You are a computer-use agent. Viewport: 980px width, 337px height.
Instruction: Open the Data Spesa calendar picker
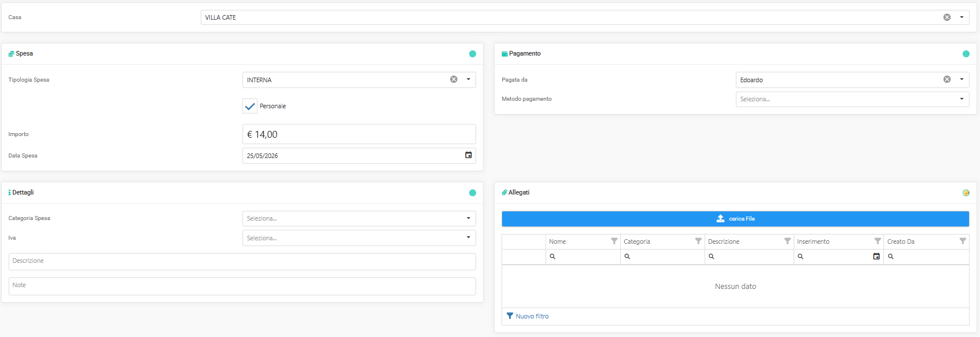pyautogui.click(x=469, y=155)
